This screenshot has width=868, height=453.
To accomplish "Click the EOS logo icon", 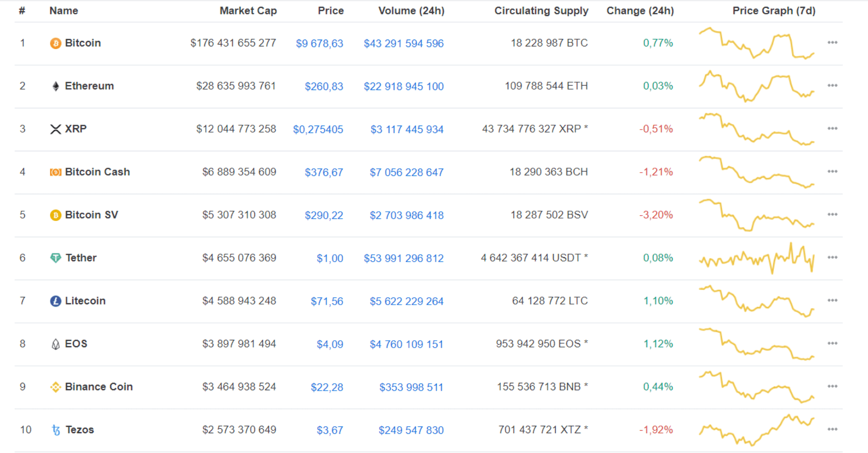I will [x=55, y=344].
